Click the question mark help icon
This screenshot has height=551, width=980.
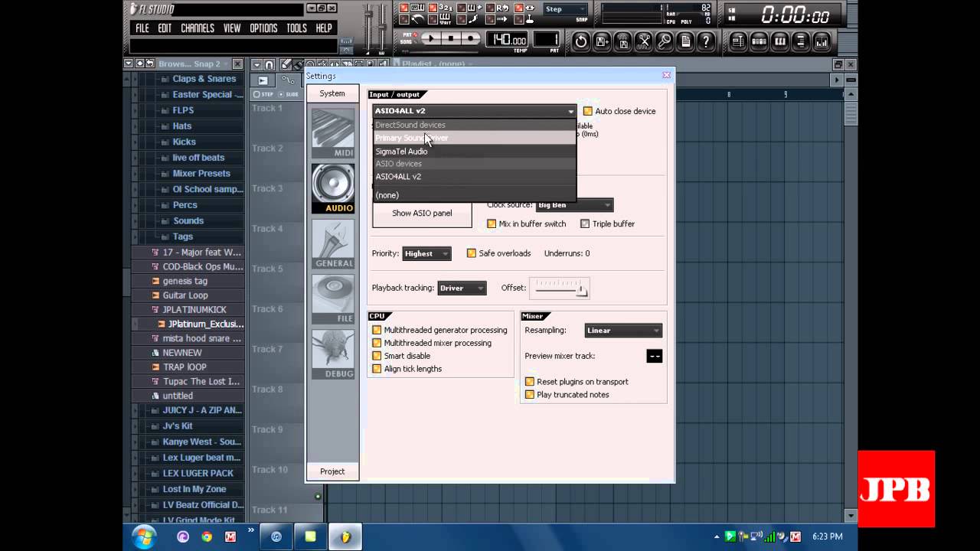706,41
